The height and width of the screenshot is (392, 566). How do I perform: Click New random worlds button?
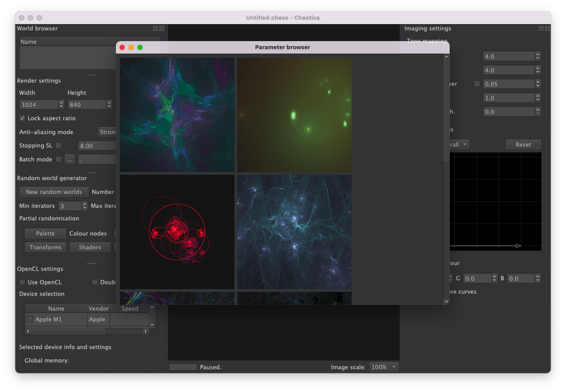(53, 192)
